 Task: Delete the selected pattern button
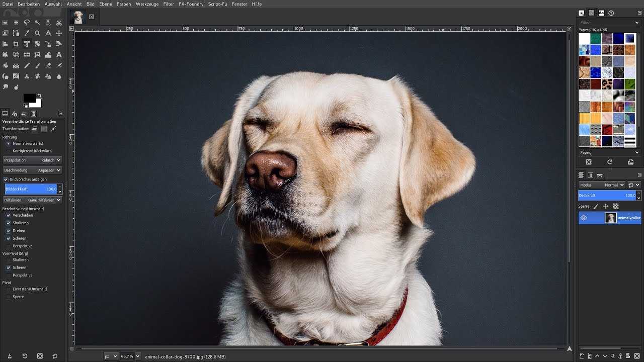(589, 162)
